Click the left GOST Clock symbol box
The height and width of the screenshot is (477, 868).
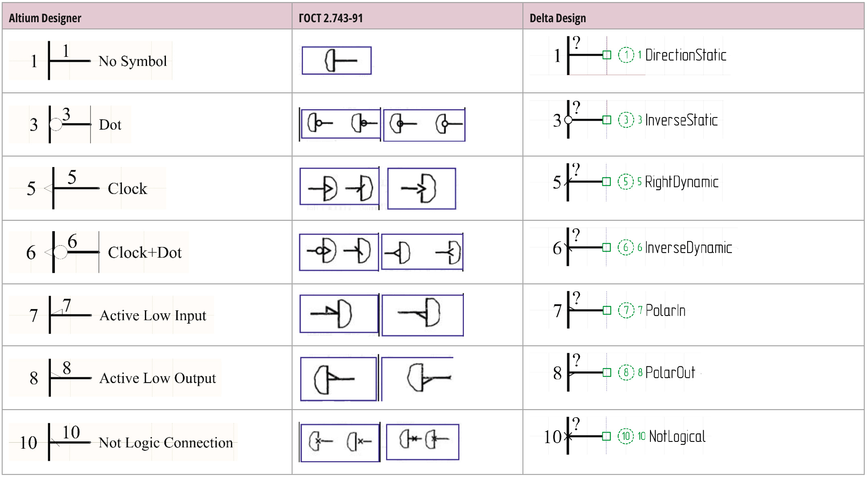pos(339,187)
